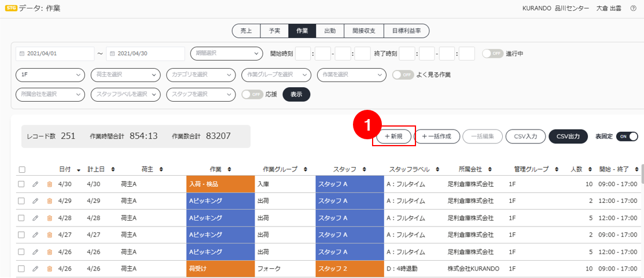Screen dimensions: 644x278
Task: Open the スタッフを選択 dropdown
Action: 201,94
